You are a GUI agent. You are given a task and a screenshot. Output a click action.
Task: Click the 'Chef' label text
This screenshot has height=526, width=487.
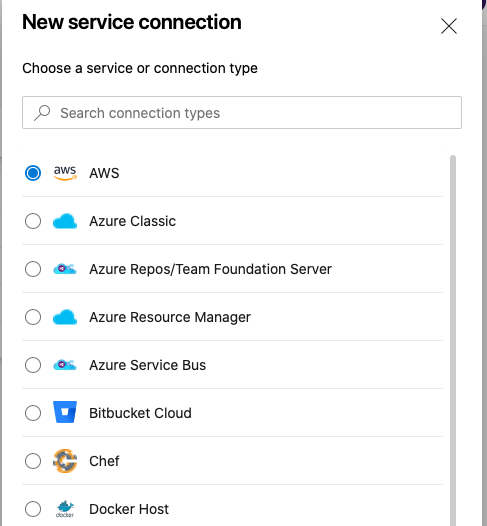tap(104, 461)
